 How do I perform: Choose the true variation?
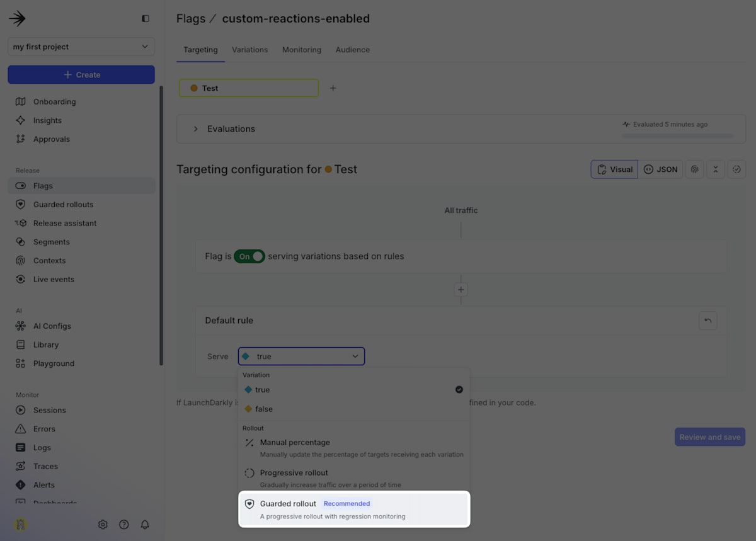(353, 390)
